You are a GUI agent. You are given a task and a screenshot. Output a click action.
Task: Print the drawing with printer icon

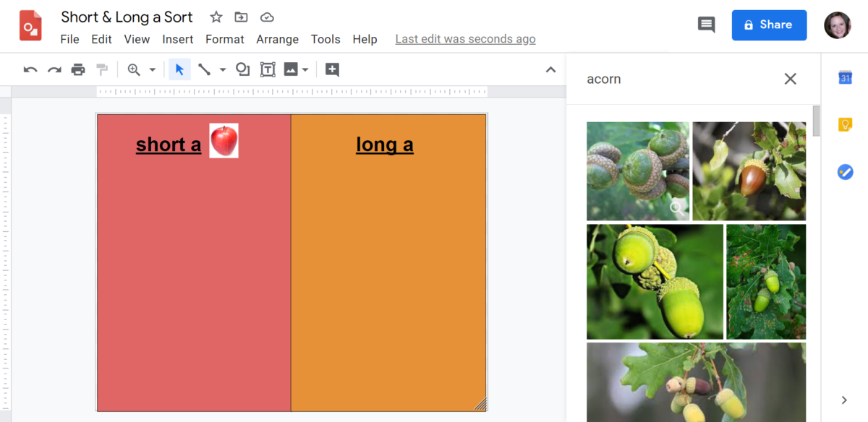(x=78, y=69)
